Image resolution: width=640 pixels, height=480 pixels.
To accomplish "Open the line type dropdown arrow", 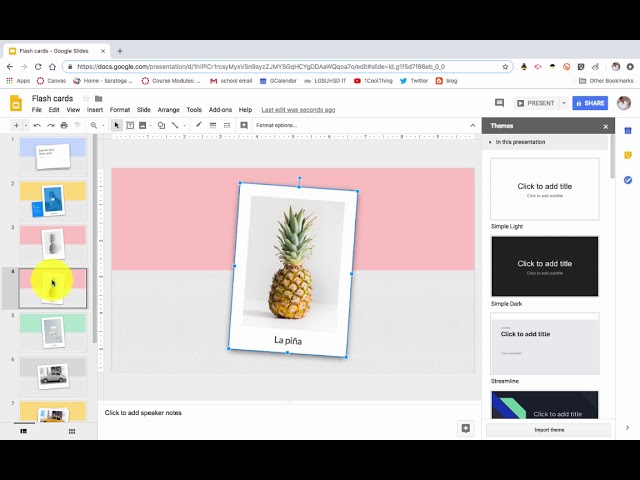I will 184,125.
